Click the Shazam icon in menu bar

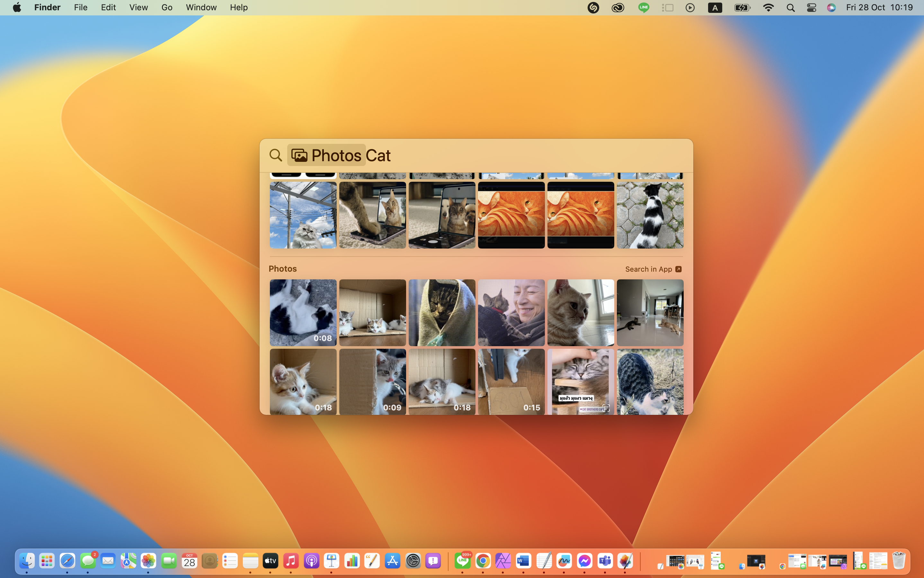coord(593,8)
